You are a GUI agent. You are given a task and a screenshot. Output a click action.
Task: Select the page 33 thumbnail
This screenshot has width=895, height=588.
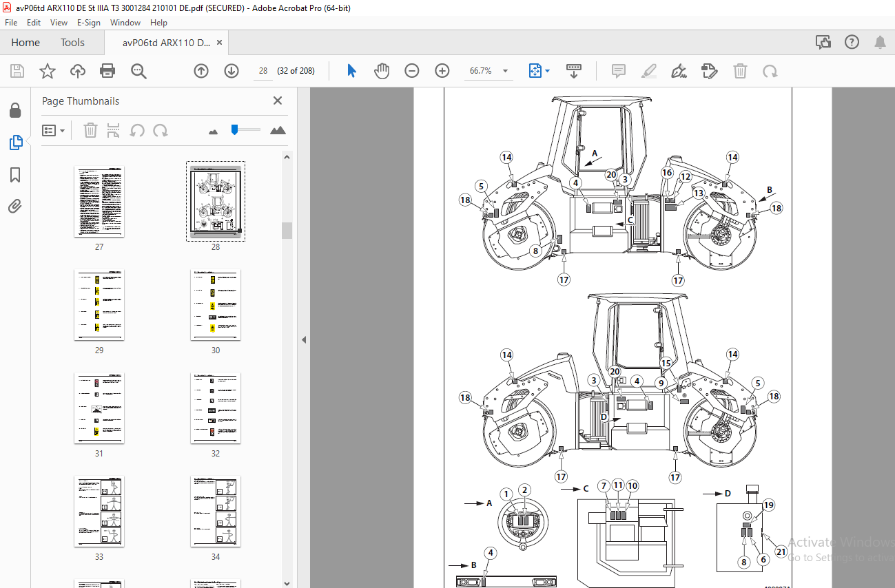coord(99,512)
